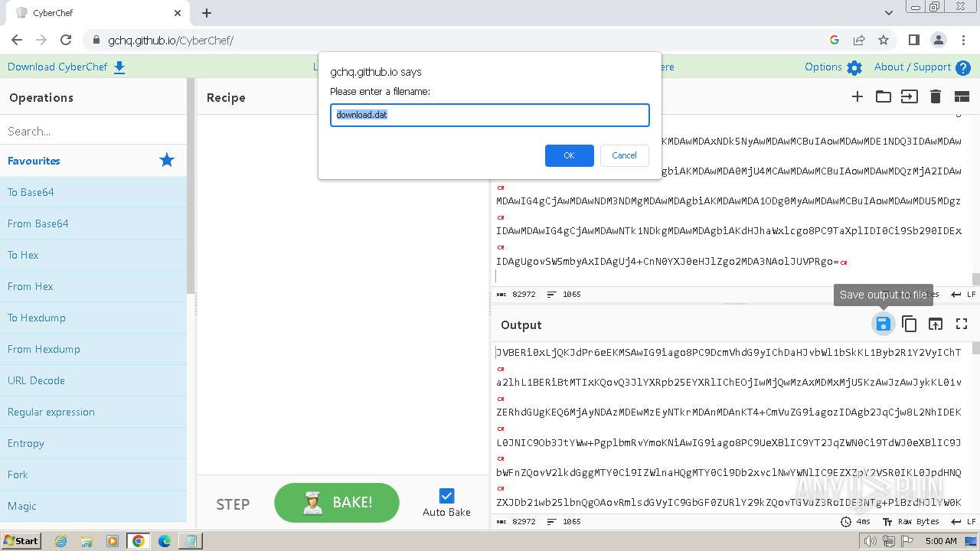Open input LF end-of-line selector
The width and height of the screenshot is (980, 551).
coord(963,294)
